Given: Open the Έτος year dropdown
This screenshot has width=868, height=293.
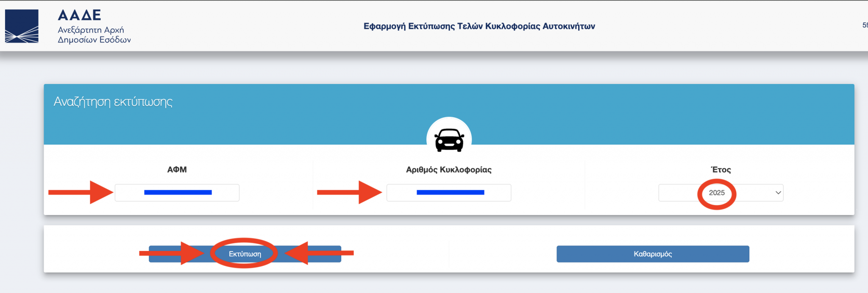Looking at the screenshot, I should [x=721, y=193].
